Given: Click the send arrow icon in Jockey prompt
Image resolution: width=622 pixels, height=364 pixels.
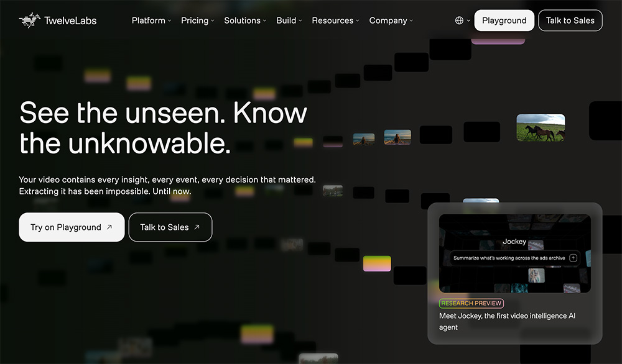Looking at the screenshot, I should (x=573, y=258).
